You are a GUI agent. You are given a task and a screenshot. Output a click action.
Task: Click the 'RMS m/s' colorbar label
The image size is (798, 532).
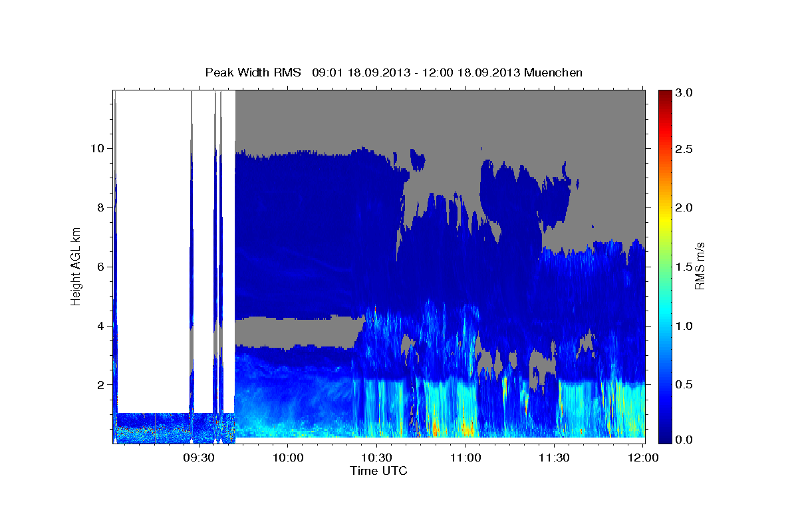[x=700, y=267]
